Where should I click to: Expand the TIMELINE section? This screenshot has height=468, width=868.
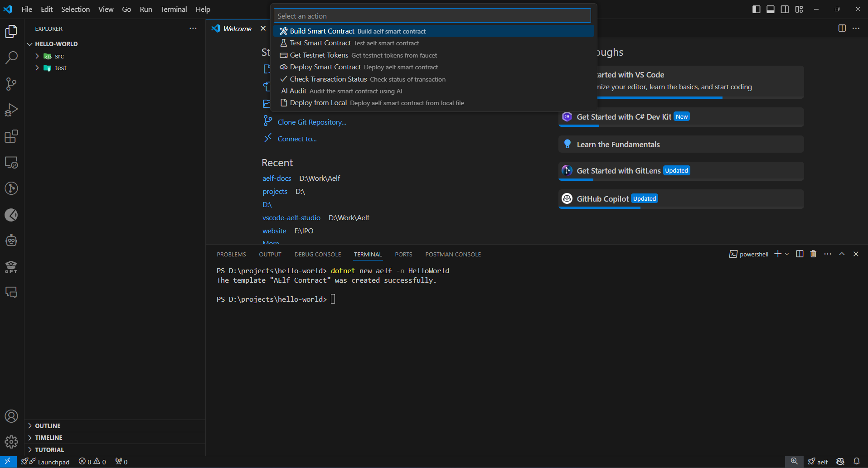tap(116, 438)
